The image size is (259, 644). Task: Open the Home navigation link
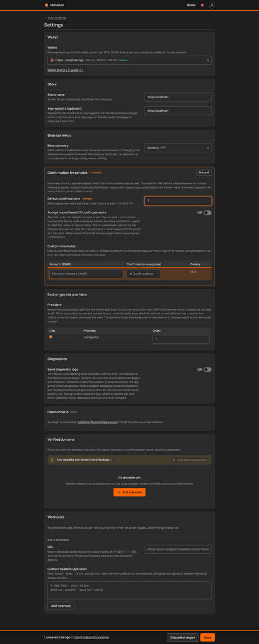point(191,5)
